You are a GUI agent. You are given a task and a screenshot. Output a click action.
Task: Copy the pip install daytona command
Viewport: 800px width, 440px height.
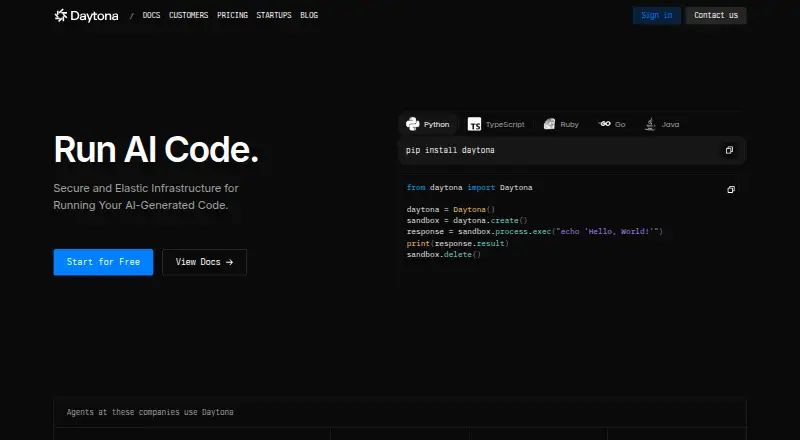pos(729,150)
